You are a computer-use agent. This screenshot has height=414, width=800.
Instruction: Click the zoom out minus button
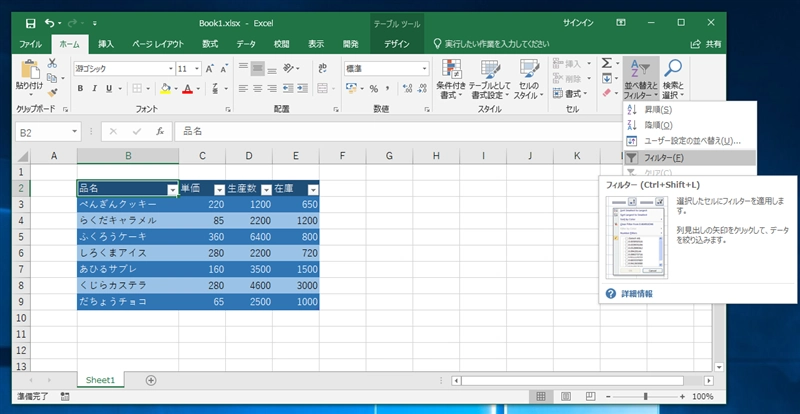(608, 397)
